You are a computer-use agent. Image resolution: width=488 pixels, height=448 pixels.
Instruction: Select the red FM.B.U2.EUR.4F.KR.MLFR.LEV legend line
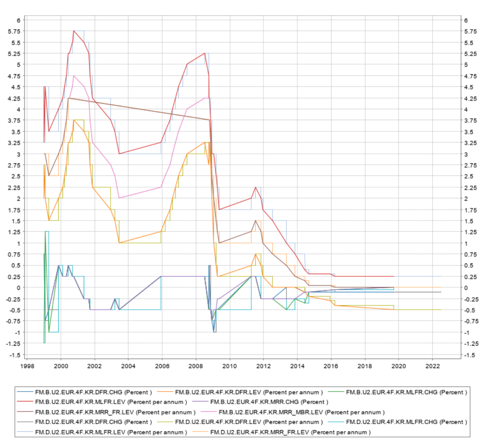[x=25, y=402]
